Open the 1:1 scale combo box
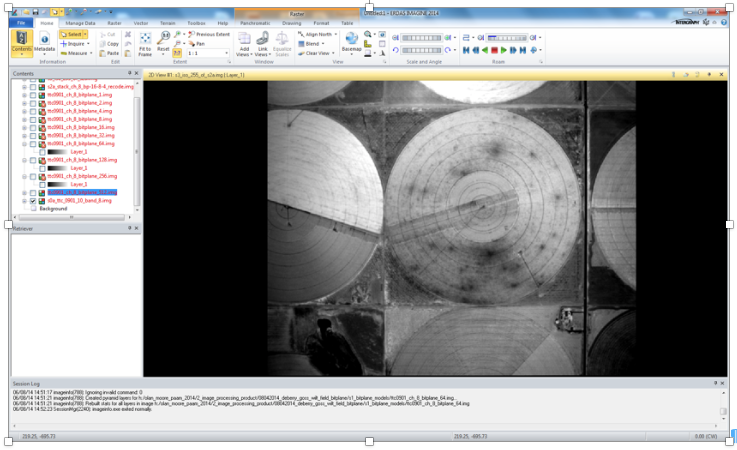This screenshot has width=737, height=450. click(208, 53)
